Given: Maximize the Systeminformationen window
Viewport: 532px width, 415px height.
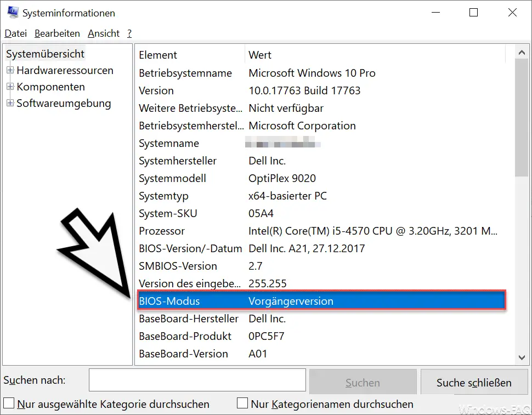Looking at the screenshot, I should [x=474, y=13].
